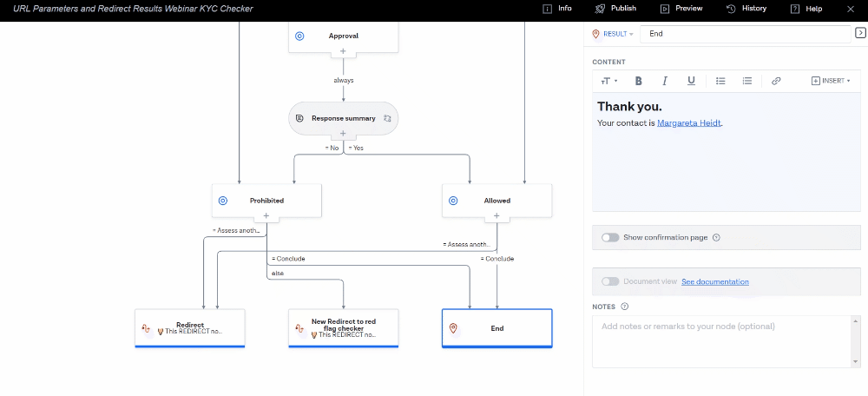Viewport: 868px width, 396px height.
Task: Select the Redirect node
Action: (190, 328)
